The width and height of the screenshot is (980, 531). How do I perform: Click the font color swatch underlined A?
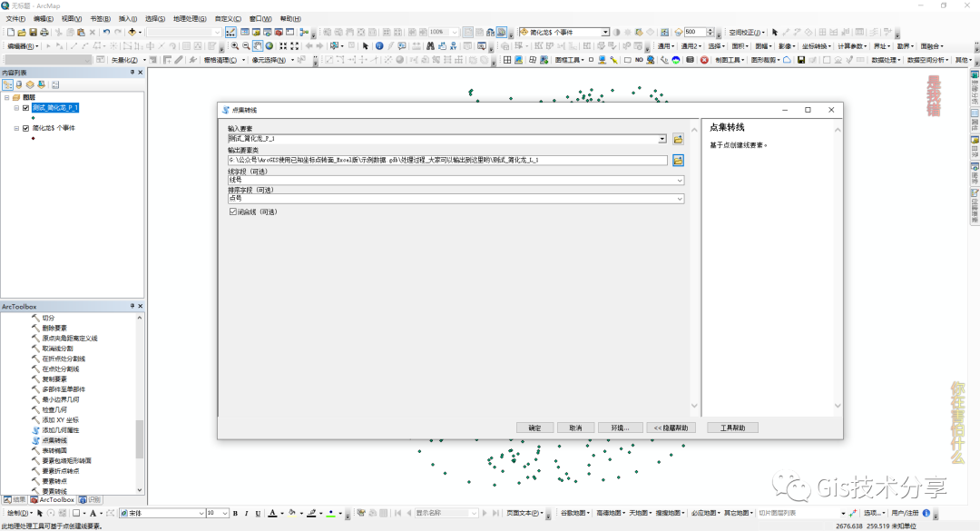coord(271,514)
